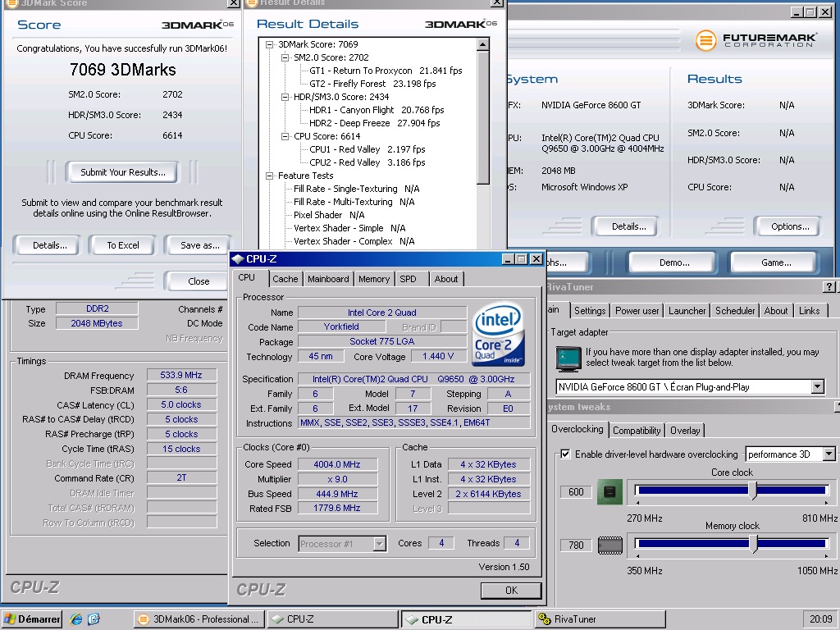Collapse the HDR/SM3.0 Score tree node

click(x=285, y=97)
